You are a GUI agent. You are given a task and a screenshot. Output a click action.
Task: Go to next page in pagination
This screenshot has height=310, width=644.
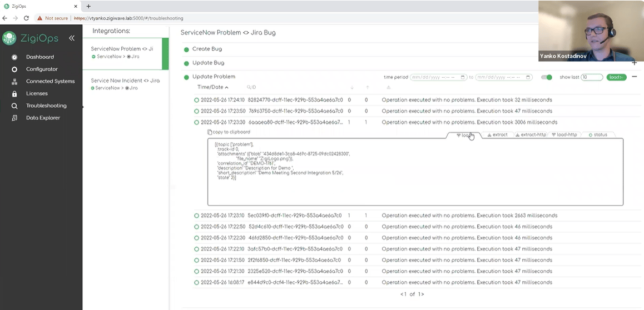423,294
